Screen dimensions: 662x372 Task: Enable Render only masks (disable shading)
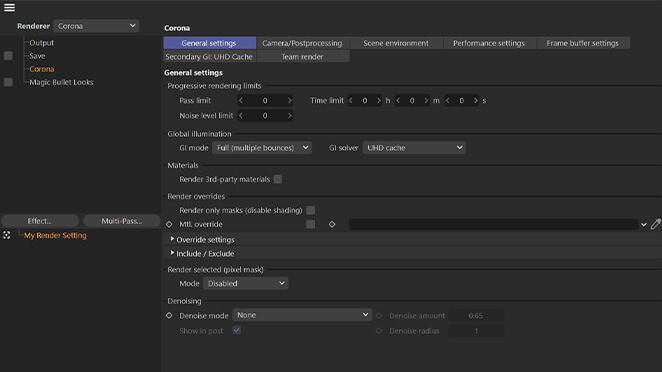[x=311, y=210]
